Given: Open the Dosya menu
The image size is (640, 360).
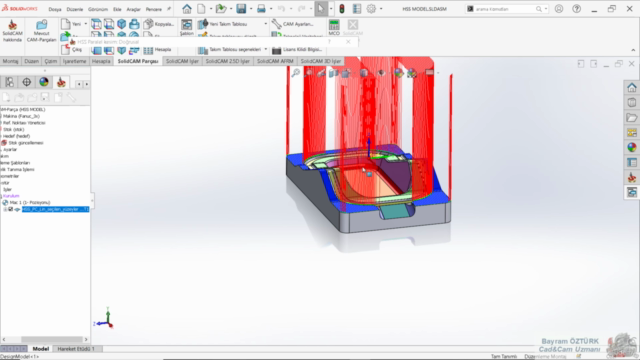Looking at the screenshot, I should 55,9.
